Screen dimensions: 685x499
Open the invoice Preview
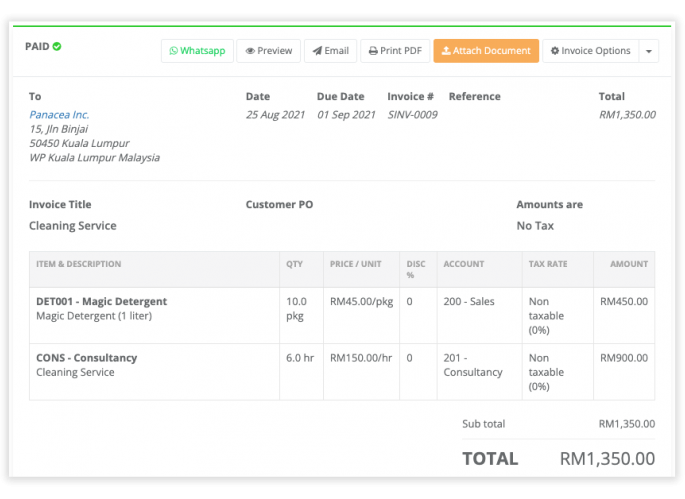[x=269, y=51]
